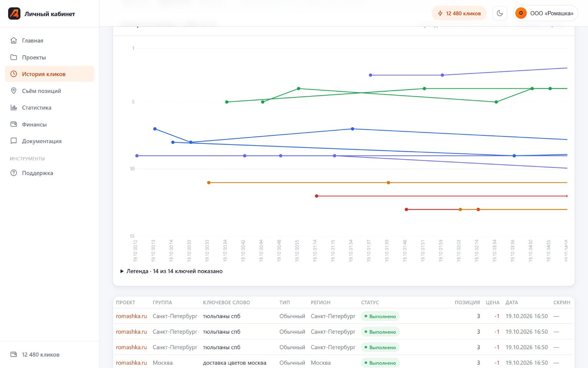Viewport: 588px width, 368px height.
Task: Click the orange data point at 19.10 00:33
Action: point(209,183)
